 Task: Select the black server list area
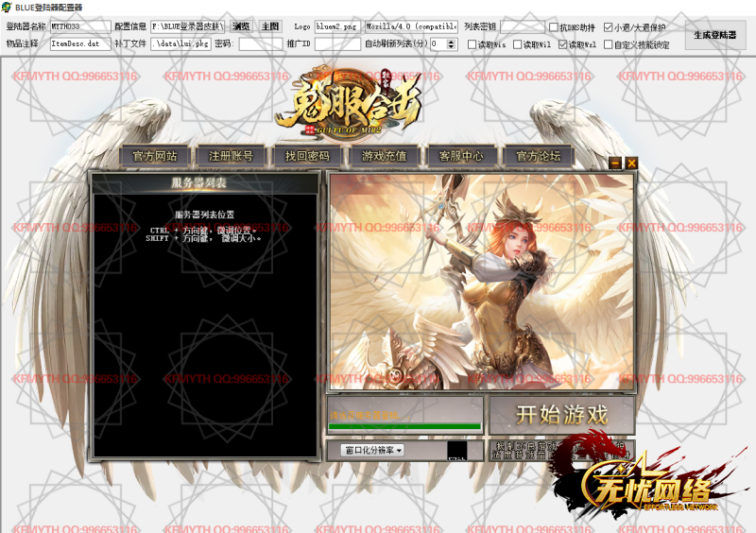[205, 326]
